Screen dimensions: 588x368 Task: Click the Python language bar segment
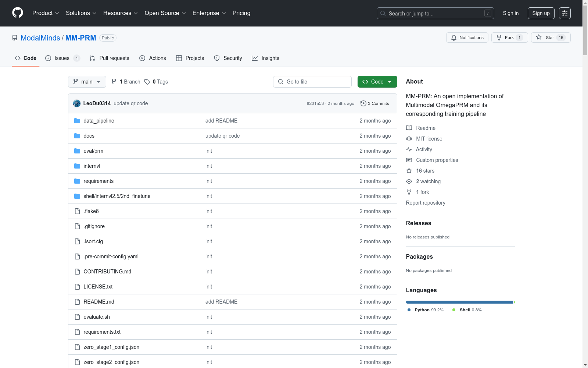pyautogui.click(x=459, y=302)
